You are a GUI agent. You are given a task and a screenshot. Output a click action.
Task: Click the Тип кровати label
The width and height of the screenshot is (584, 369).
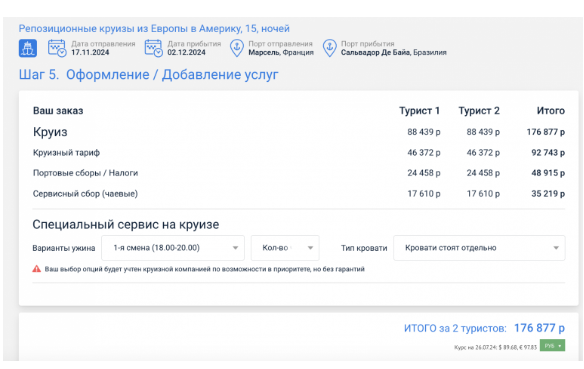pos(364,248)
